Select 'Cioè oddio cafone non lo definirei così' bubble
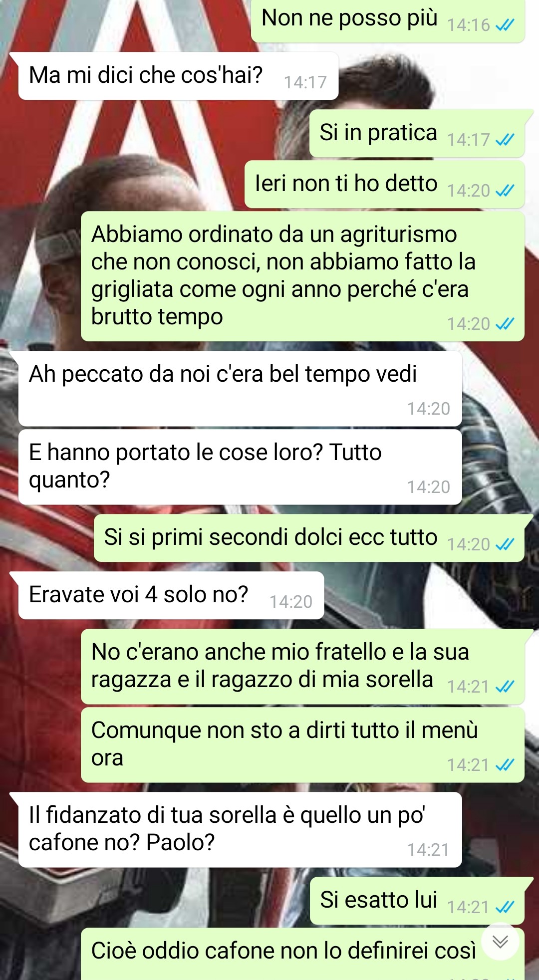Image resolution: width=539 pixels, height=980 pixels. tap(302, 954)
